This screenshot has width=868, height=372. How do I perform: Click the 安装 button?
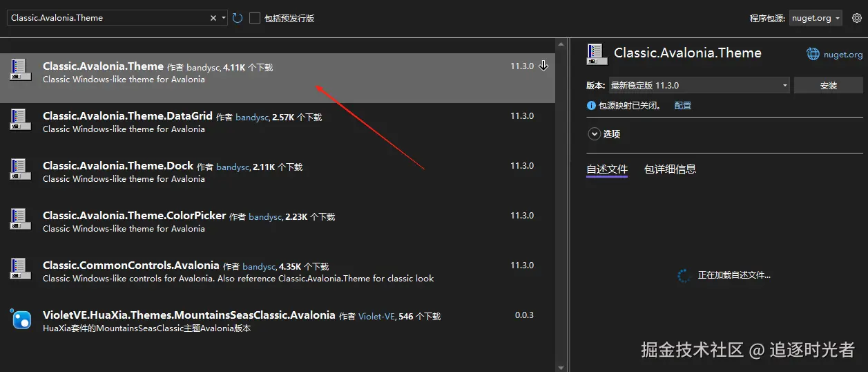829,86
